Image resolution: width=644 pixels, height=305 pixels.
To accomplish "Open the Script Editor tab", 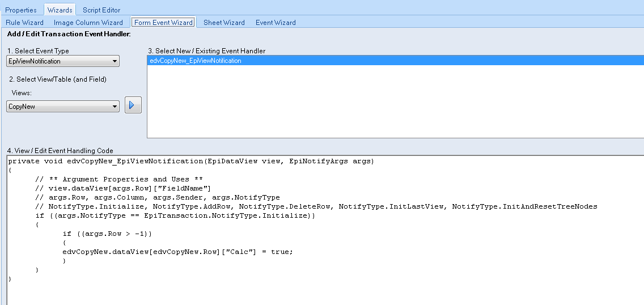I will (101, 10).
